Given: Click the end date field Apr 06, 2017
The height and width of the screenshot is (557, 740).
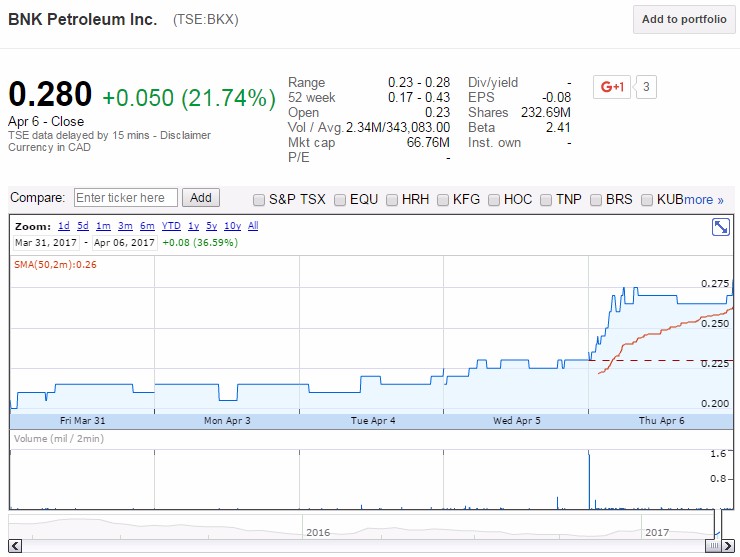Looking at the screenshot, I should point(124,243).
